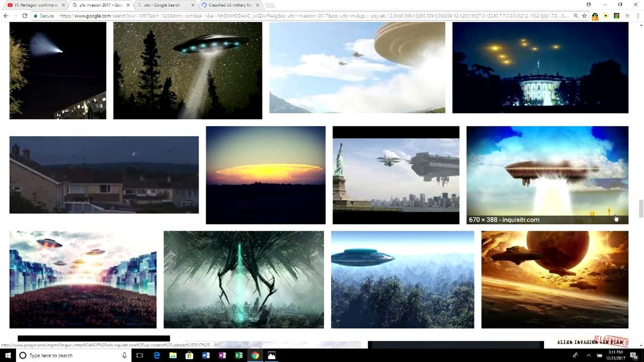
Task: Open the Photos app on the taskbar
Action: click(272, 355)
